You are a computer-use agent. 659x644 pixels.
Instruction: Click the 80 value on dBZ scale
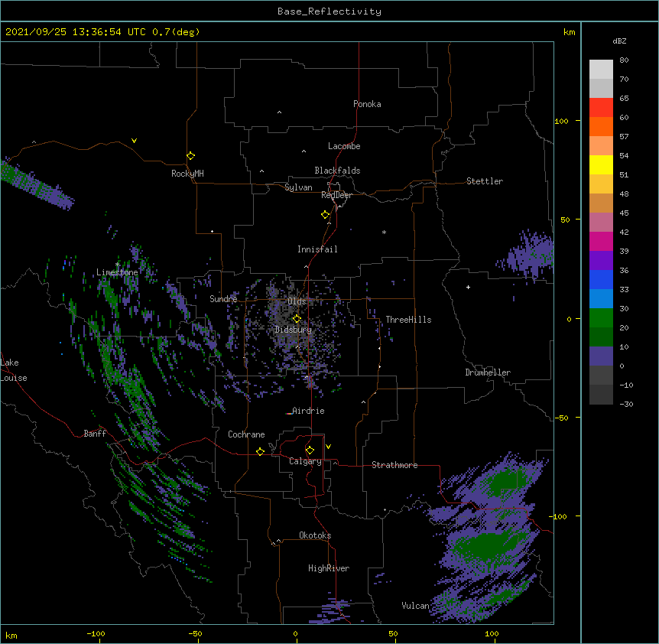pos(624,60)
